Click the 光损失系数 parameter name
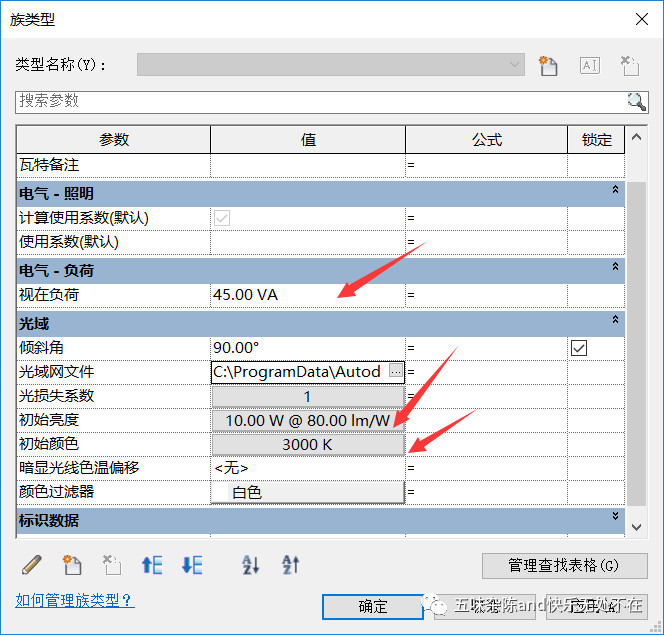Viewport: 664px width, 635px height. tap(56, 396)
